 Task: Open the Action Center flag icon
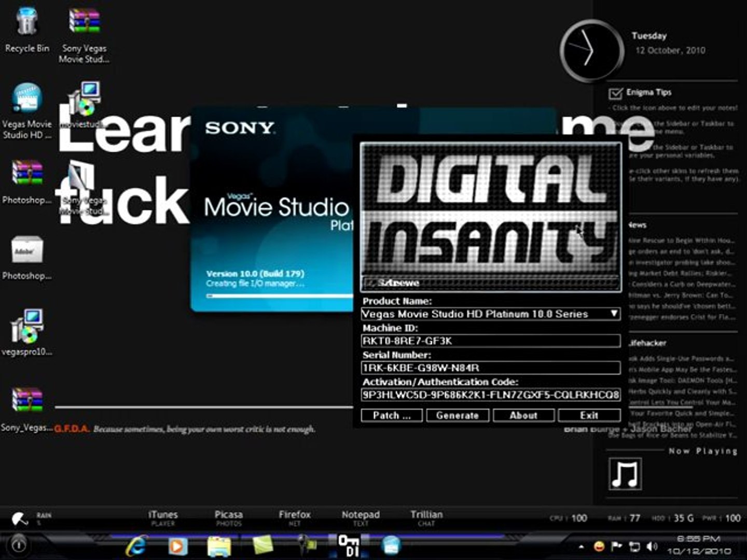pyautogui.click(x=616, y=546)
